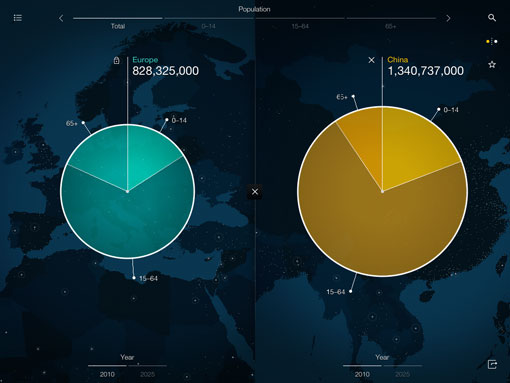Set China year to 2025
The width and height of the screenshot is (510, 383).
tap(402, 374)
